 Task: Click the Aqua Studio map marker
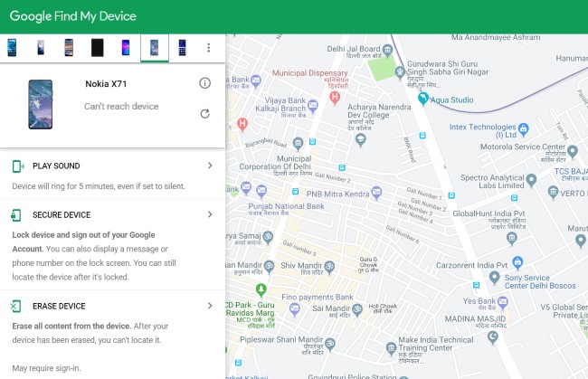(423, 99)
